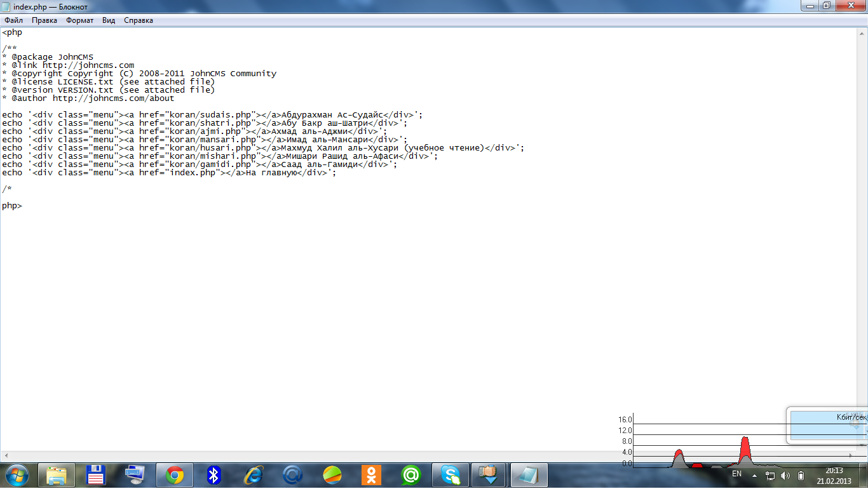Select the Notepad taskbar button
Viewport: 868px width, 489px height.
click(x=529, y=474)
